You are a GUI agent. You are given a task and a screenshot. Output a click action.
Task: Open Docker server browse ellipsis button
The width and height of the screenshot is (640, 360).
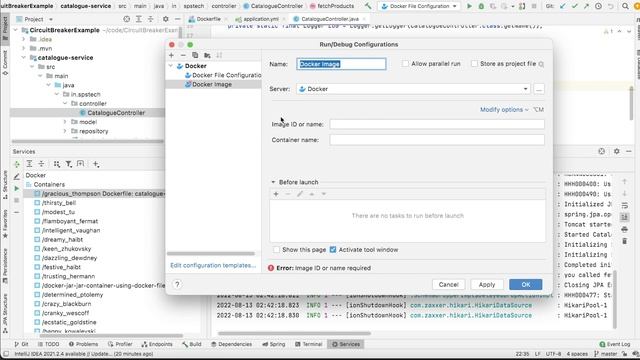point(539,89)
